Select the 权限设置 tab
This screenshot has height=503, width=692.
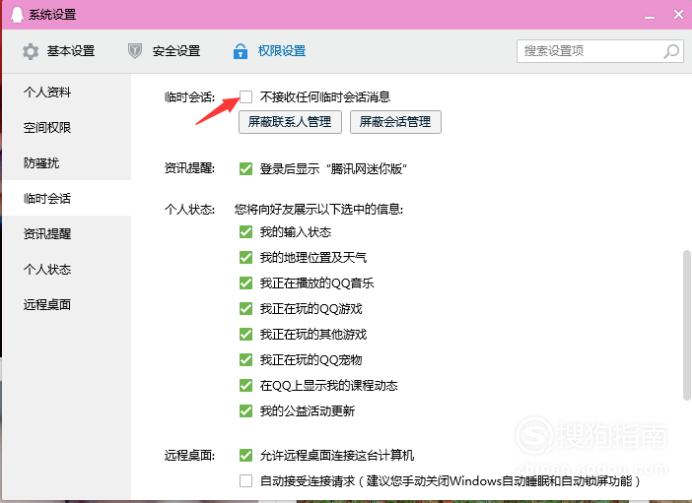[270, 51]
